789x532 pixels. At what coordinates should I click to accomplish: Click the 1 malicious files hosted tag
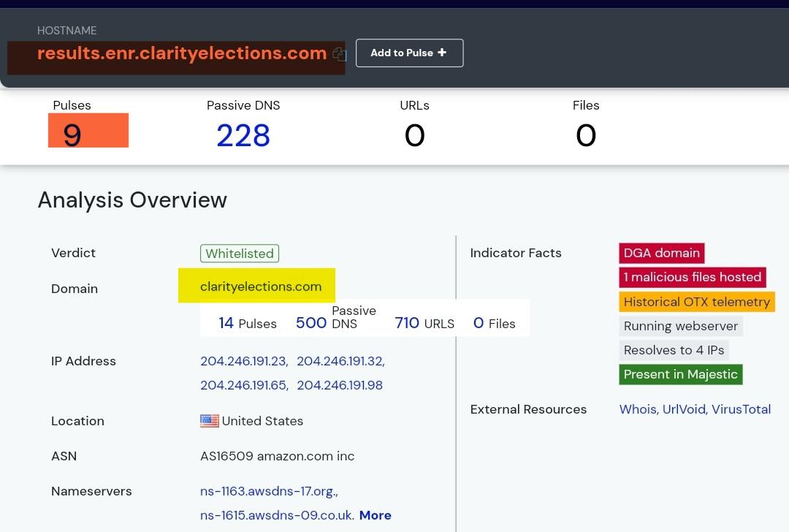pyautogui.click(x=692, y=277)
